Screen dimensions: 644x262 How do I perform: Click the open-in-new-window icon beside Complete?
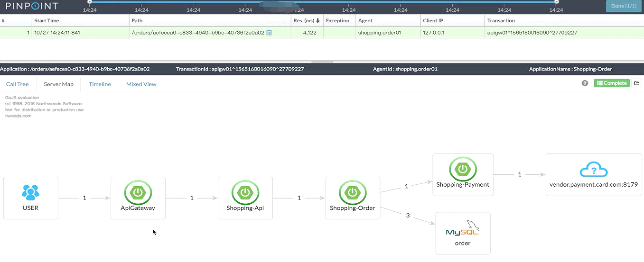click(x=636, y=83)
